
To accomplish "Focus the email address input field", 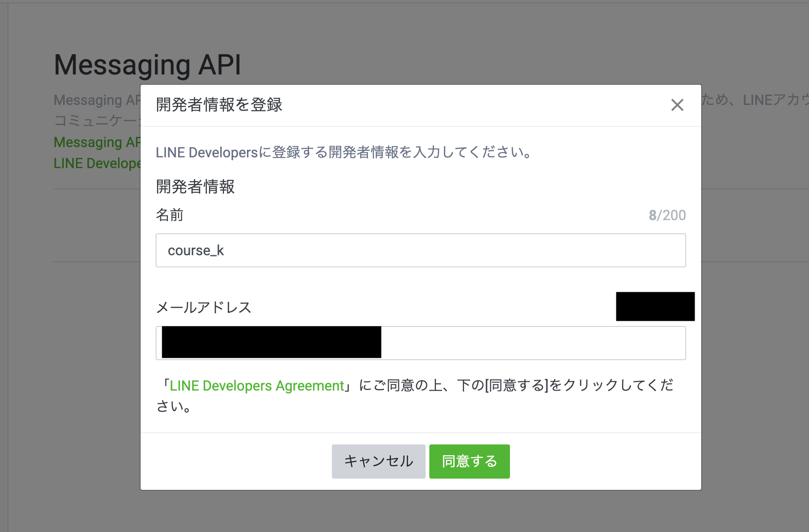I will pyautogui.click(x=421, y=343).
